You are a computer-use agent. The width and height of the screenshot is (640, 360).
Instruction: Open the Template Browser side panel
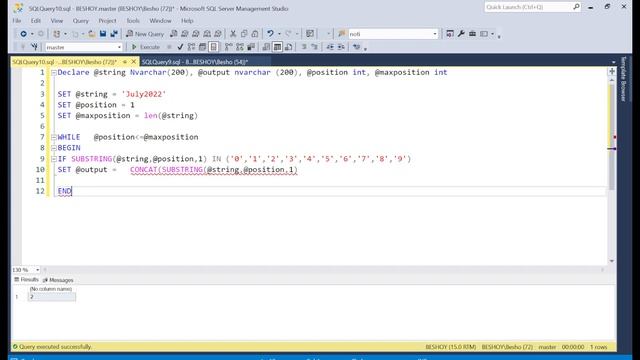[623, 79]
